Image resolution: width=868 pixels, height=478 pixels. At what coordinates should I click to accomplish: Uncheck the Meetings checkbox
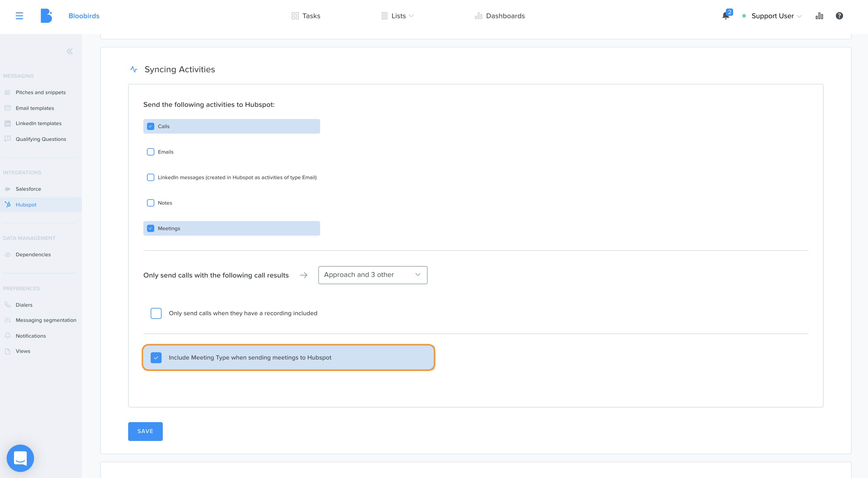click(151, 228)
